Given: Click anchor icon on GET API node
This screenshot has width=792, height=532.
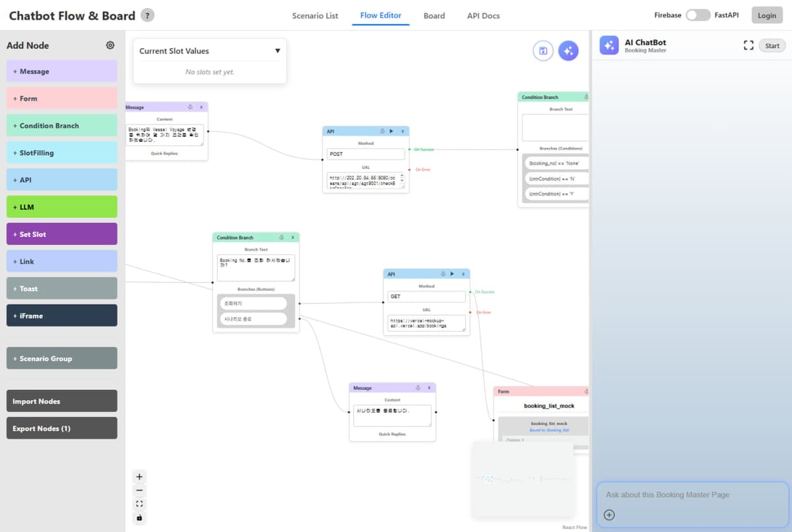Looking at the screenshot, I should pyautogui.click(x=442, y=274).
